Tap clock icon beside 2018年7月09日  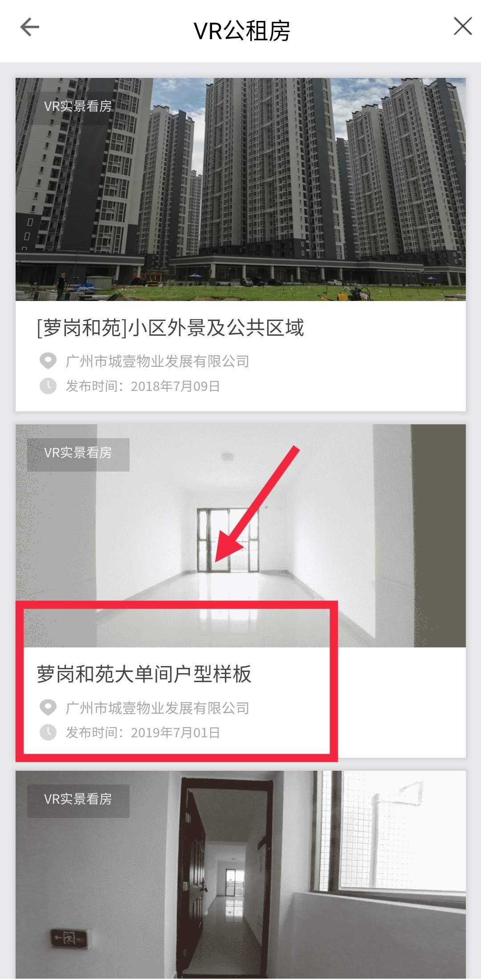pyautogui.click(x=48, y=386)
